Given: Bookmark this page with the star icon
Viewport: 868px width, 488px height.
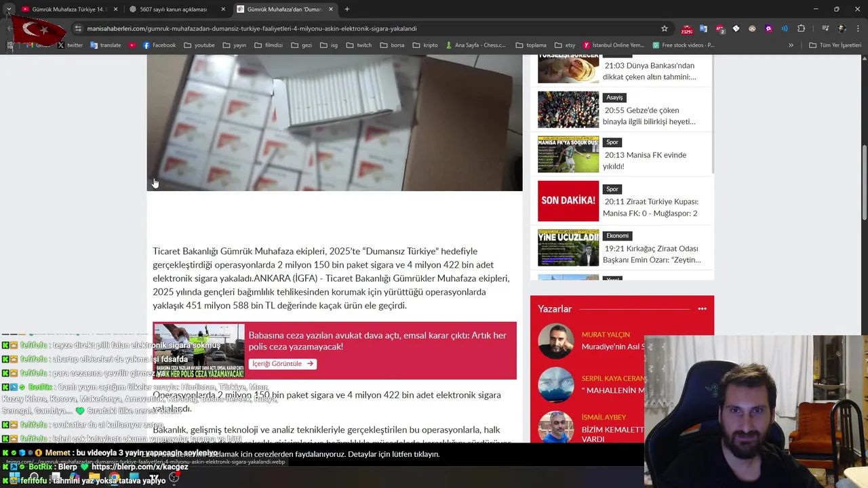Looking at the screenshot, I should click(665, 28).
